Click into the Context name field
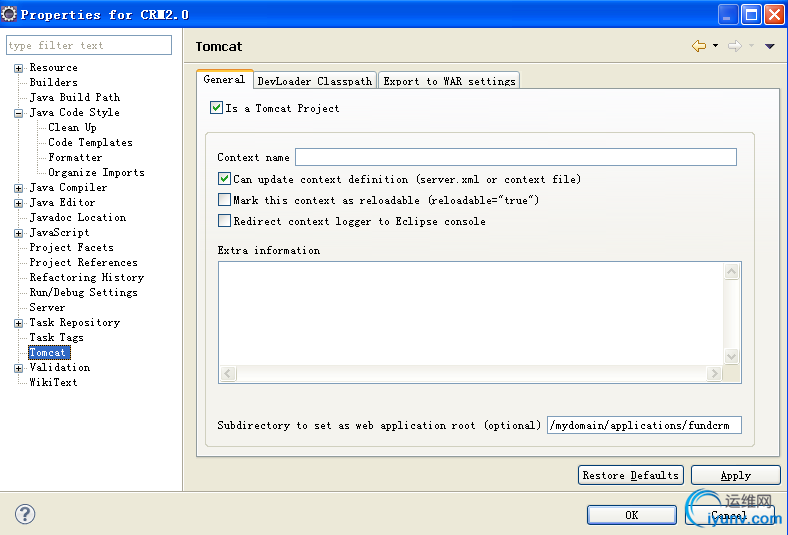The width and height of the screenshot is (788, 535). click(x=516, y=157)
